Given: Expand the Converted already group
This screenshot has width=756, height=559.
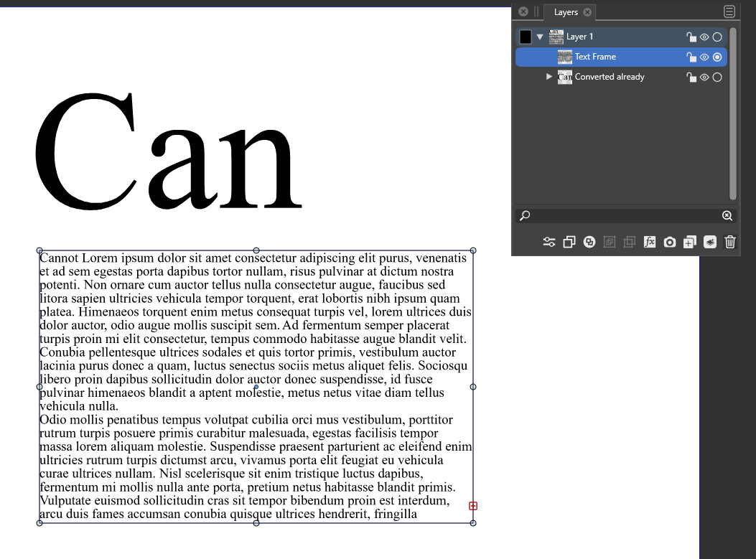Looking at the screenshot, I should tap(549, 77).
